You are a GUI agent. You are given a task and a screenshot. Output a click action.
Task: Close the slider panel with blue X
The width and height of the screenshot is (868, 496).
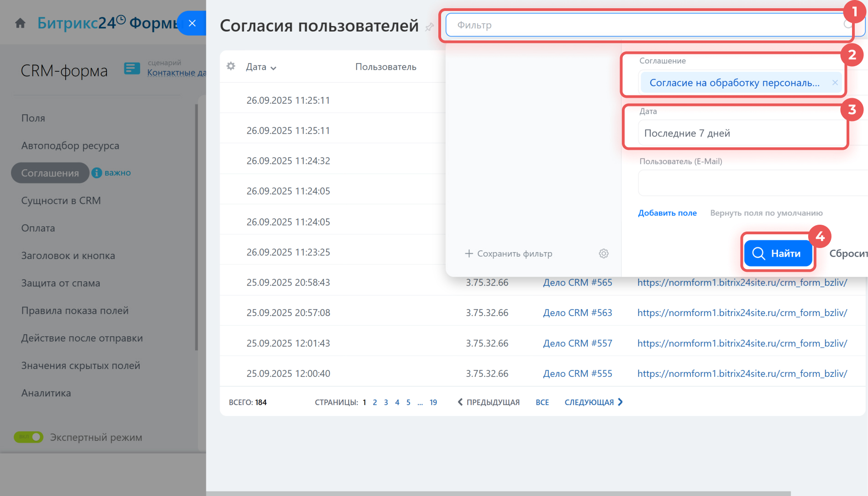click(192, 23)
